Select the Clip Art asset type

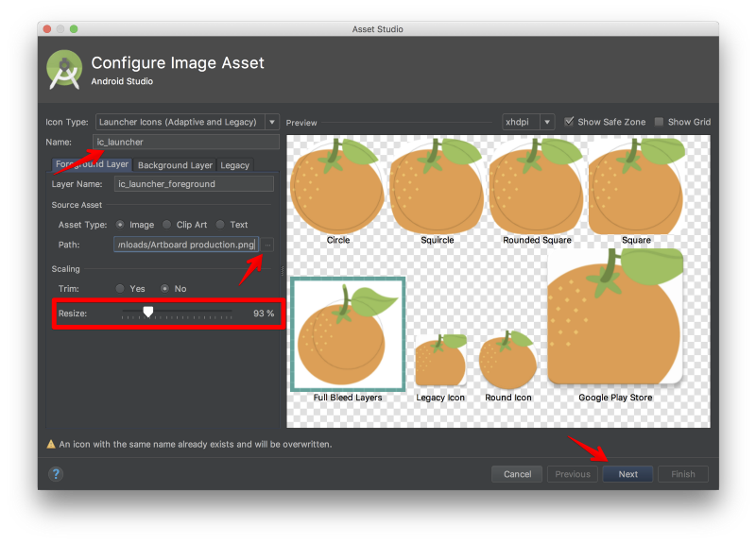point(168,225)
